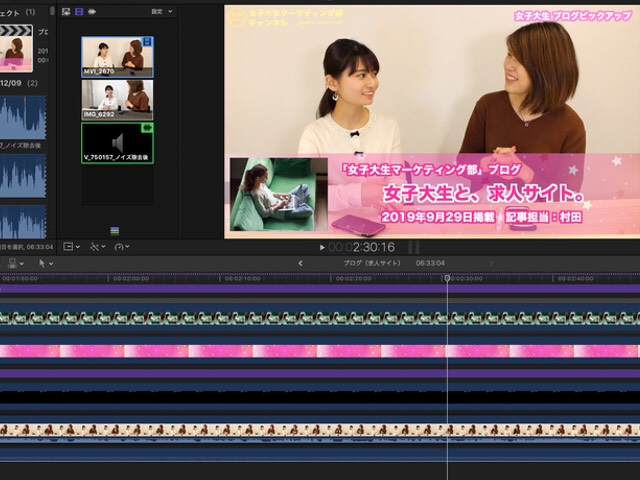
Task: Click the 00:01:50:00 mark on the ruler
Action: [20, 278]
